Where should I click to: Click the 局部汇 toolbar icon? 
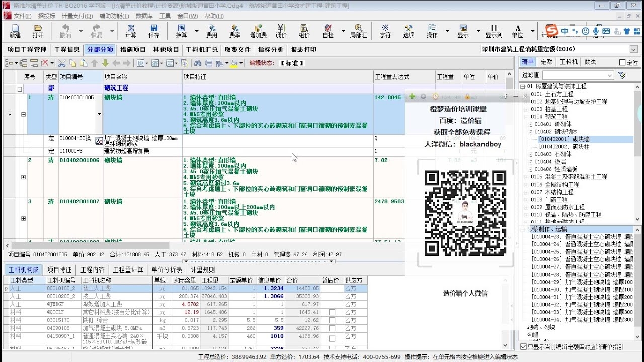[358, 31]
